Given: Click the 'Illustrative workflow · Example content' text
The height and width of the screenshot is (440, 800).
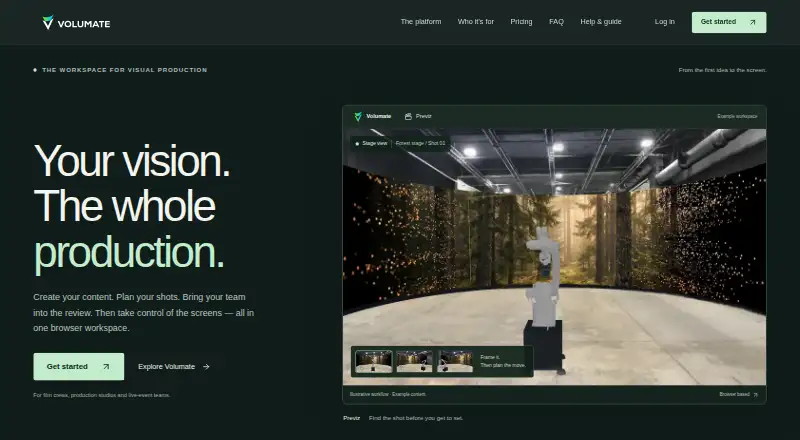Looking at the screenshot, I should [x=388, y=394].
